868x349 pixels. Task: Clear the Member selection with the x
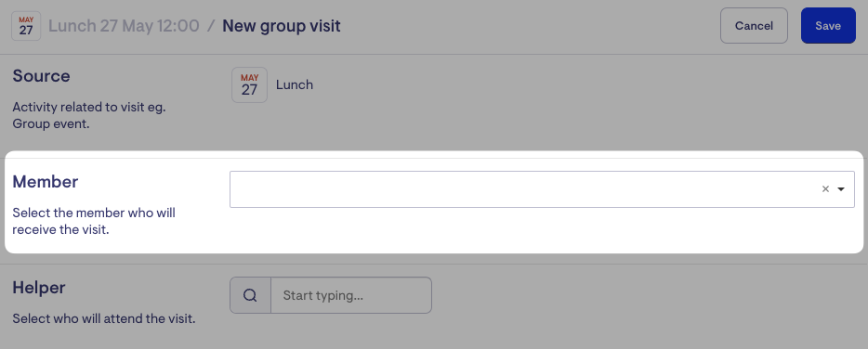coord(825,189)
